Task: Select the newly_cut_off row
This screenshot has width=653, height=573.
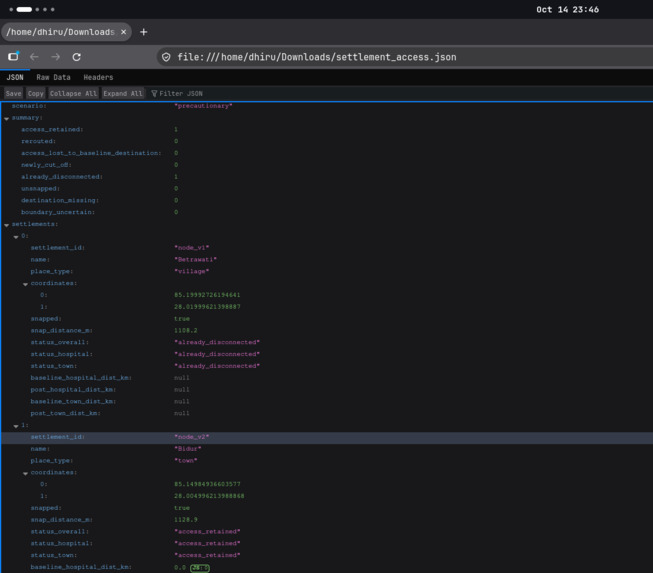Action: point(327,165)
